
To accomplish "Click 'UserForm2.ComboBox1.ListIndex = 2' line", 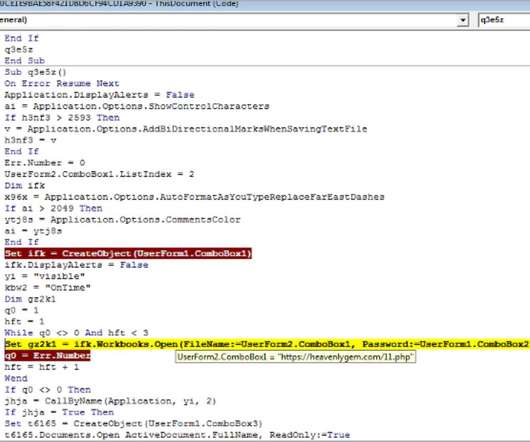I will 99,174.
